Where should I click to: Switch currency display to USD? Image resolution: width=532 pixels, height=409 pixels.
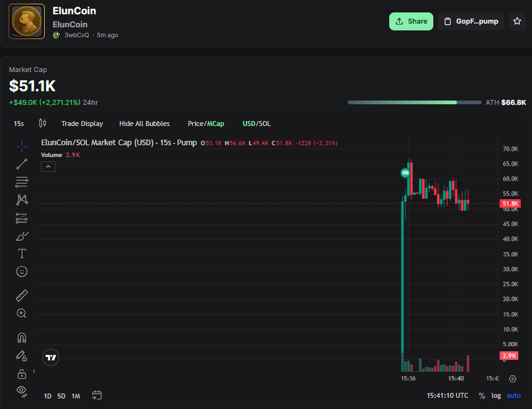[249, 124]
